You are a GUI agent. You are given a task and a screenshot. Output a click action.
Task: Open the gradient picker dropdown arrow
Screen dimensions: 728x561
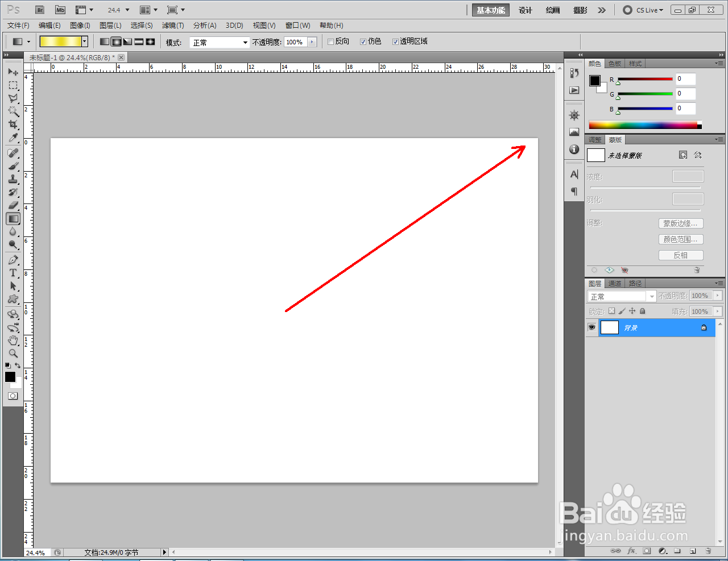coord(85,41)
